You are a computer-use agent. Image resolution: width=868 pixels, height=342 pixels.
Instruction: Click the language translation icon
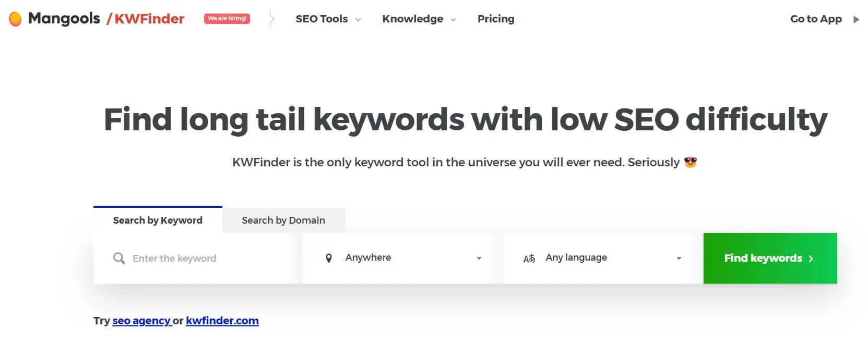pyautogui.click(x=529, y=258)
